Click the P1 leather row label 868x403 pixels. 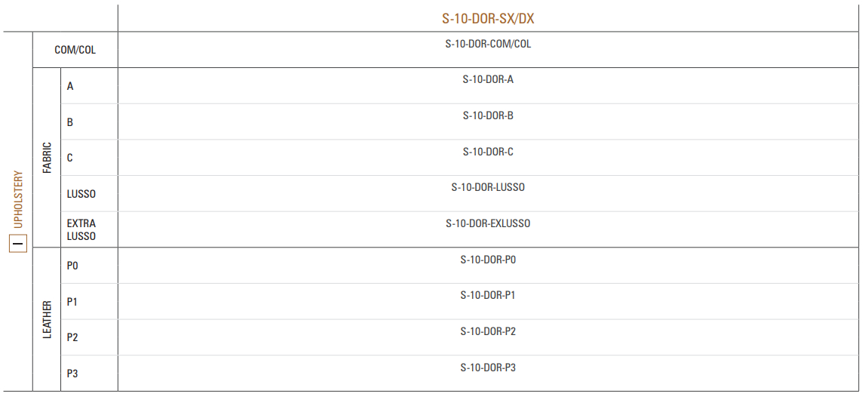(72, 302)
